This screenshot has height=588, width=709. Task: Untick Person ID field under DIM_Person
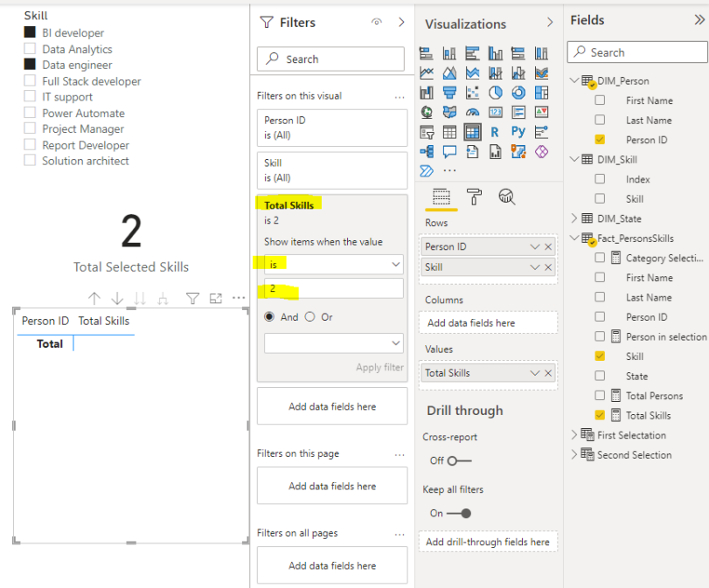(x=600, y=139)
